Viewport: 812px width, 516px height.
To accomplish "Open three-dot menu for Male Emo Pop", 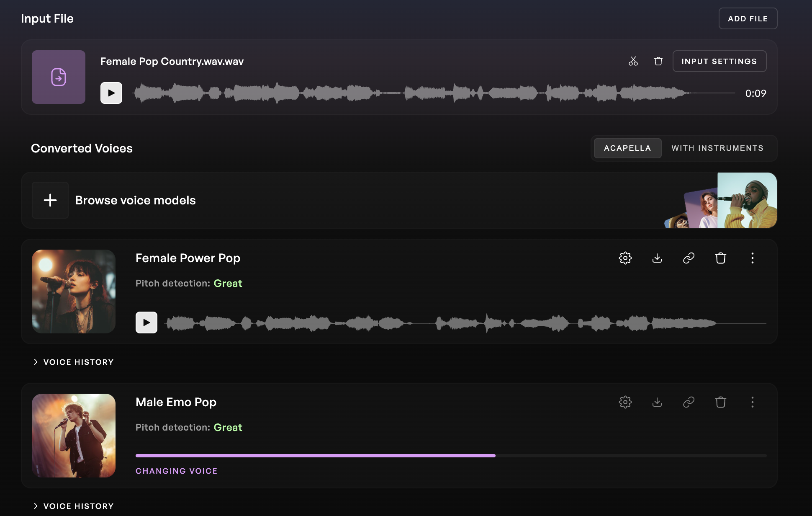I will (x=752, y=402).
